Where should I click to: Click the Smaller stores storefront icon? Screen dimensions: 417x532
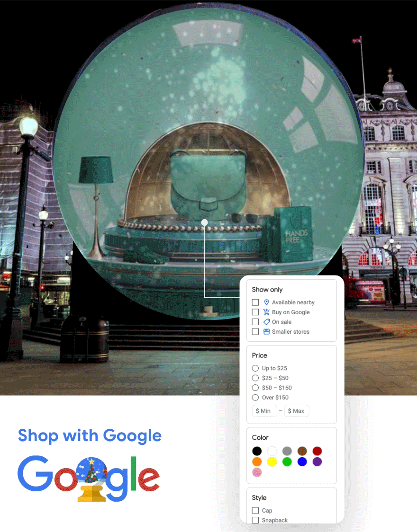pos(267,331)
